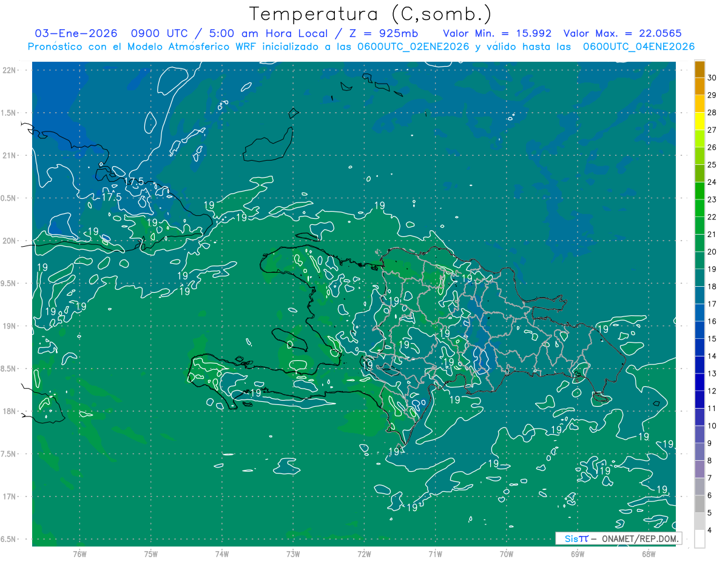728x562 pixels.
Task: Click the 12 label on the color scale
Action: click(x=712, y=390)
